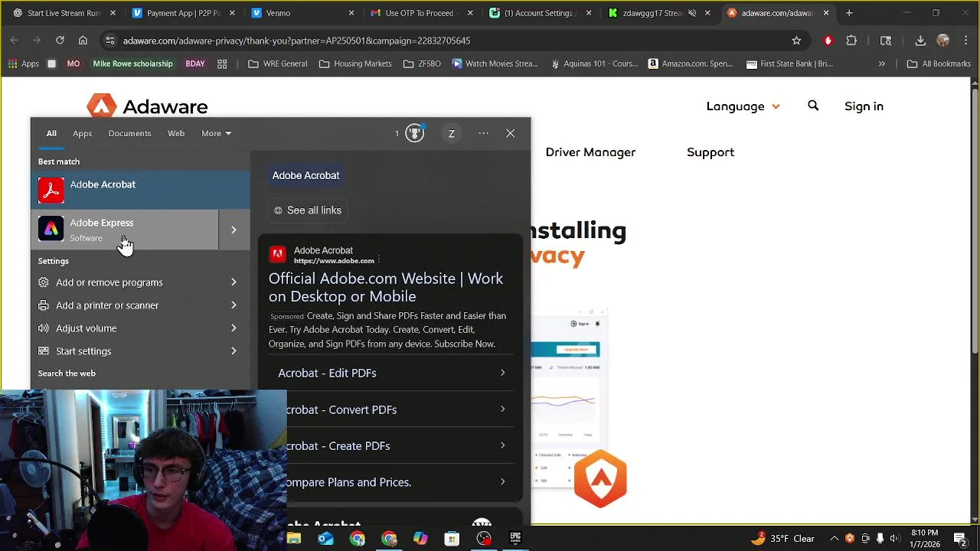
Task: Expand Adobe Express result details arrow
Action: click(234, 230)
